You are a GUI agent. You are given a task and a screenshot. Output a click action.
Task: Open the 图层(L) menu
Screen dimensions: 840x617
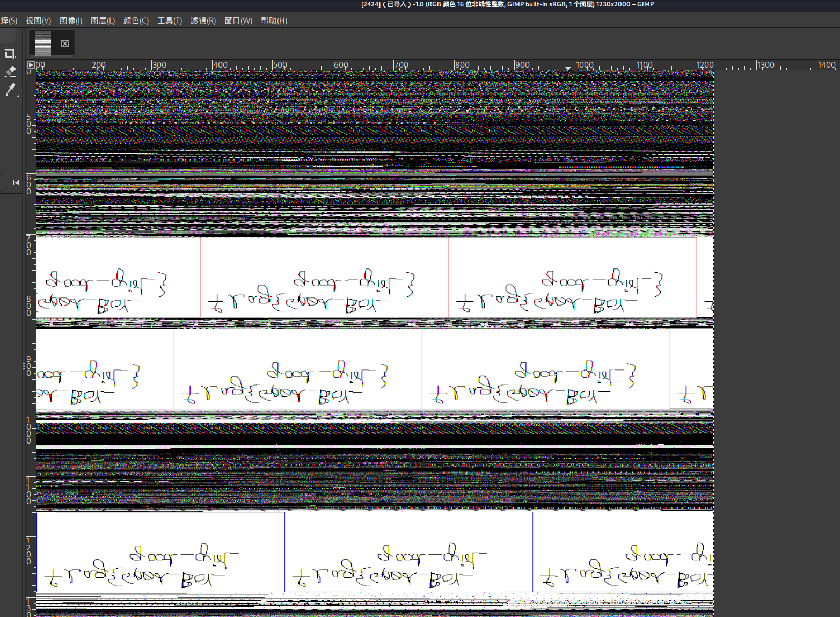coord(103,20)
